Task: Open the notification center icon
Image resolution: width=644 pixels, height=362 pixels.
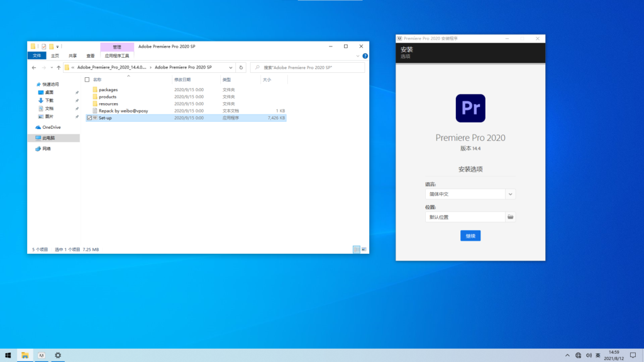Action: [x=633, y=356]
